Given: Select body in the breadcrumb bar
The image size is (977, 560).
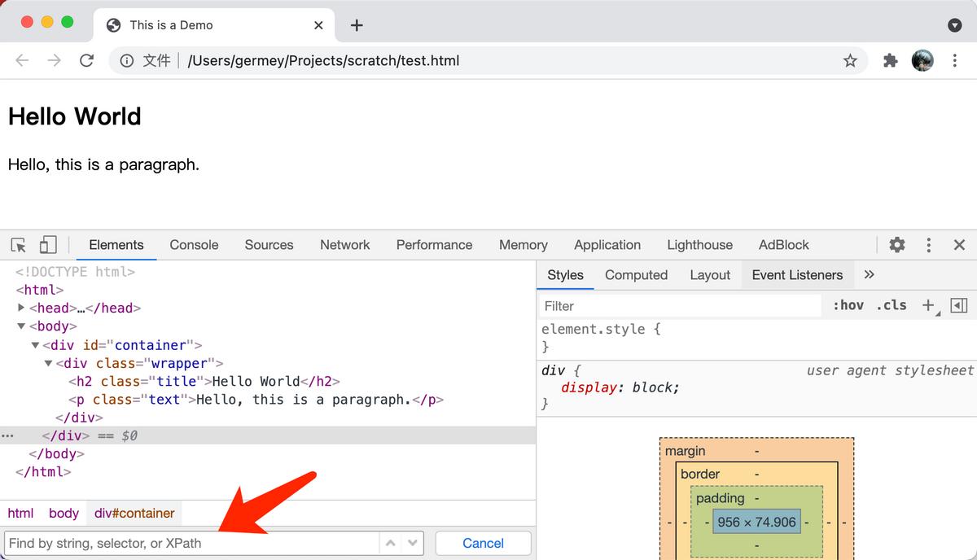Looking at the screenshot, I should click(x=64, y=513).
